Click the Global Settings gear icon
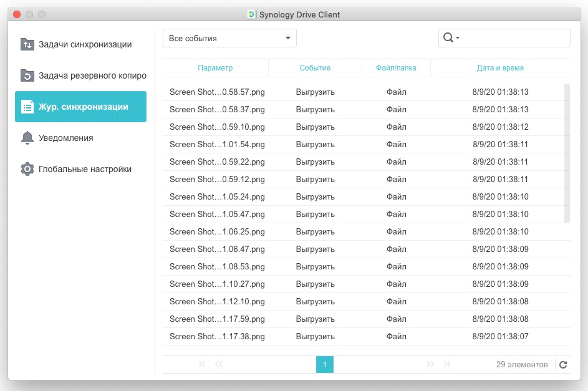This screenshot has width=588, height=391. tap(27, 169)
